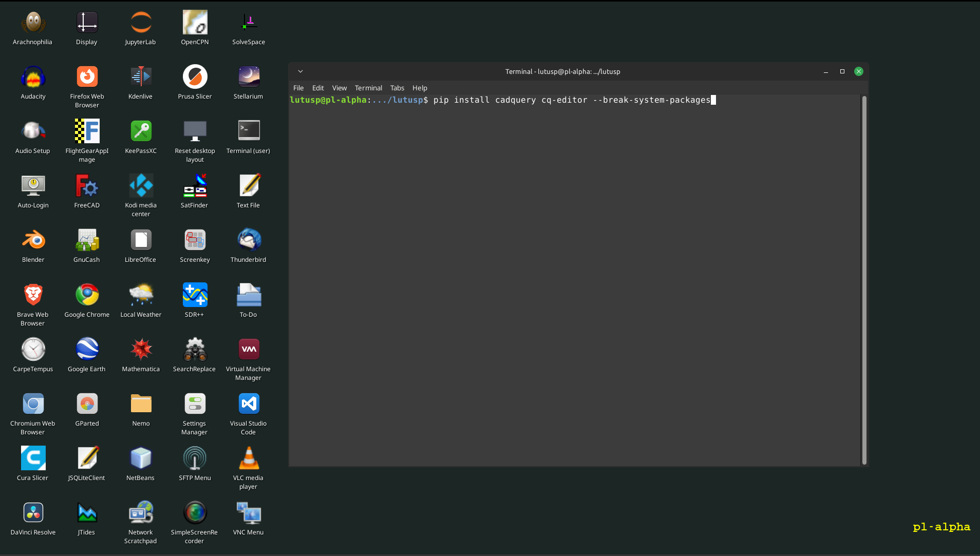The height and width of the screenshot is (556, 980).
Task: Open the FreeCAD desktop icon
Action: (87, 186)
